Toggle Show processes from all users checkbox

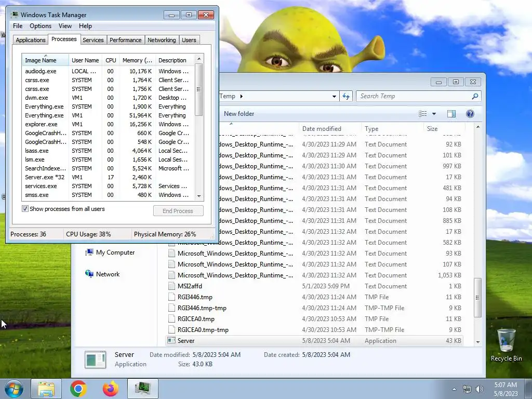pos(25,209)
